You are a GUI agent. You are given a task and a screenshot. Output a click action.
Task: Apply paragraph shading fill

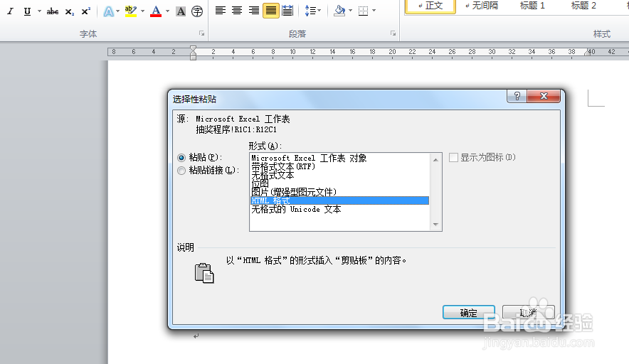click(339, 11)
